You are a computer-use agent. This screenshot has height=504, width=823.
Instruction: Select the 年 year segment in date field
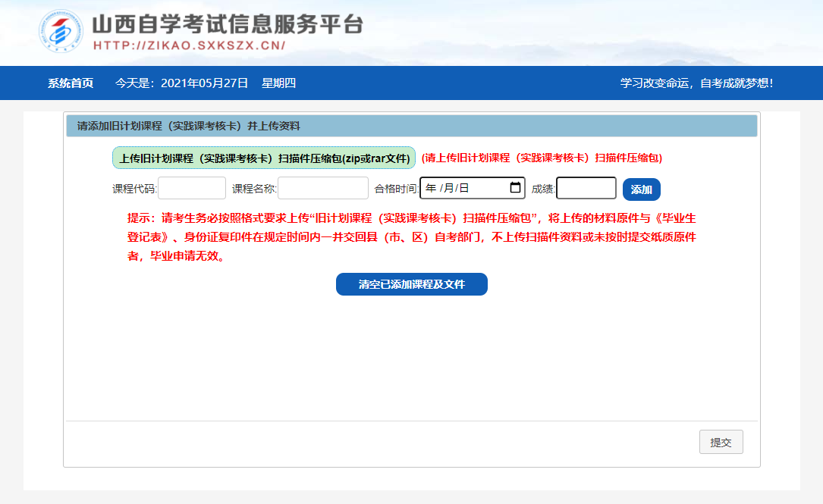click(x=431, y=188)
